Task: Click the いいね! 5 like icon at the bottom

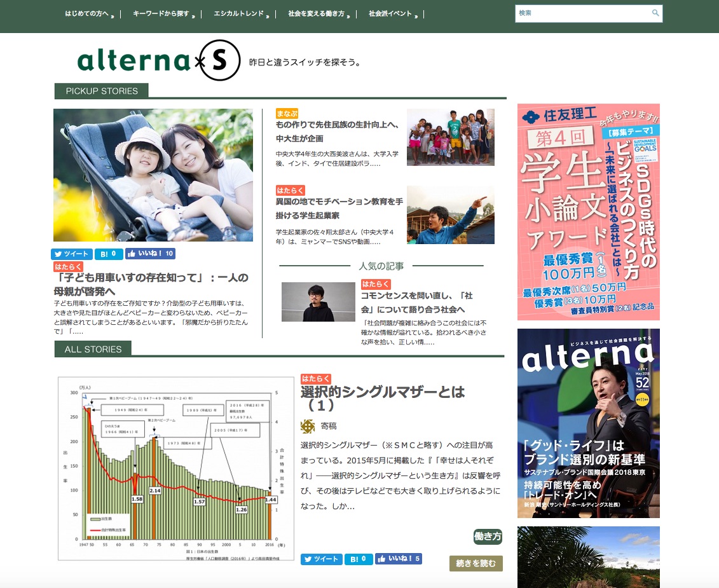Action: [x=399, y=559]
